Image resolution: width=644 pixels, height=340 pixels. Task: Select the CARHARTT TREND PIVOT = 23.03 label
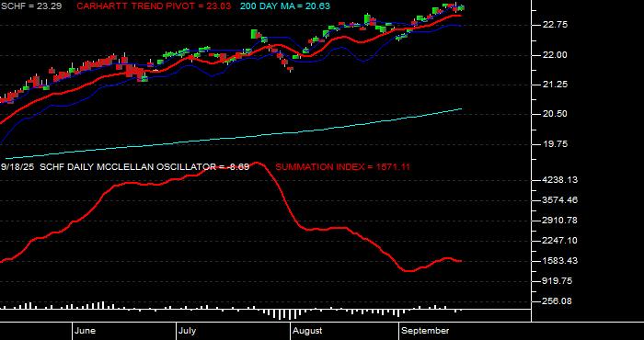154,6
